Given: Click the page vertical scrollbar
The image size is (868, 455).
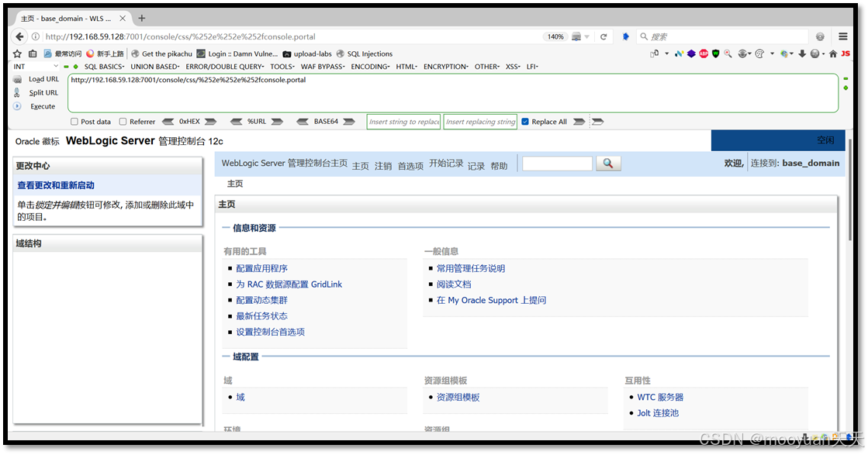Looking at the screenshot, I should (x=850, y=188).
